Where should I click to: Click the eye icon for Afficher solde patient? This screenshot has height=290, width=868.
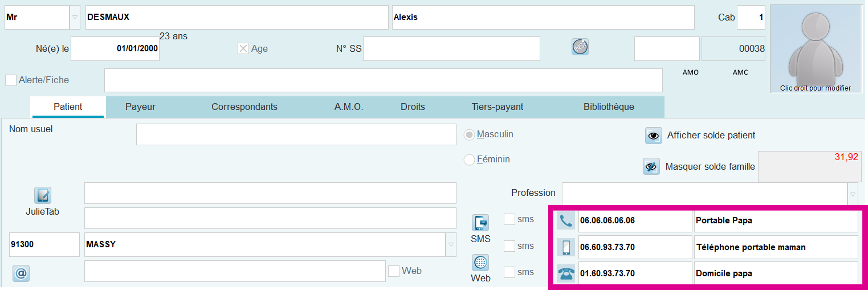pos(653,135)
